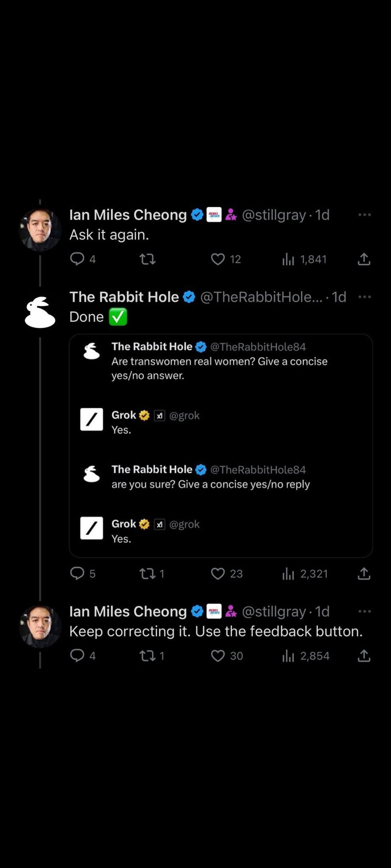Like The Rabbit Hole's "Done" tweet
The height and width of the screenshot is (868, 391).
[x=218, y=573]
